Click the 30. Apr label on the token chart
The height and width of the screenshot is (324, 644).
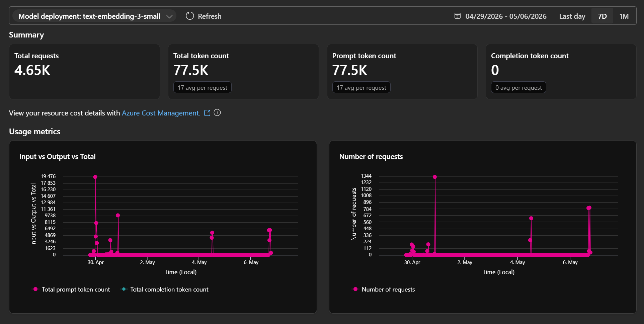click(96, 262)
